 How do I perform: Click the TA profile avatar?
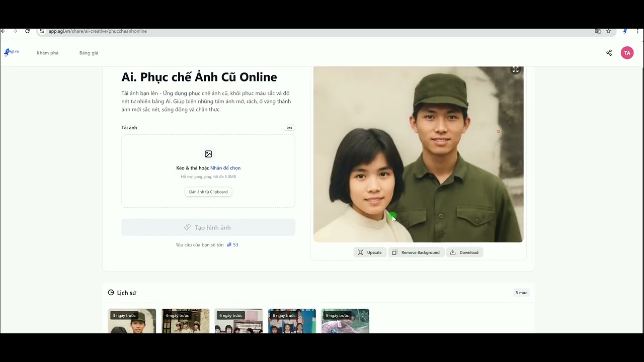[627, 52]
